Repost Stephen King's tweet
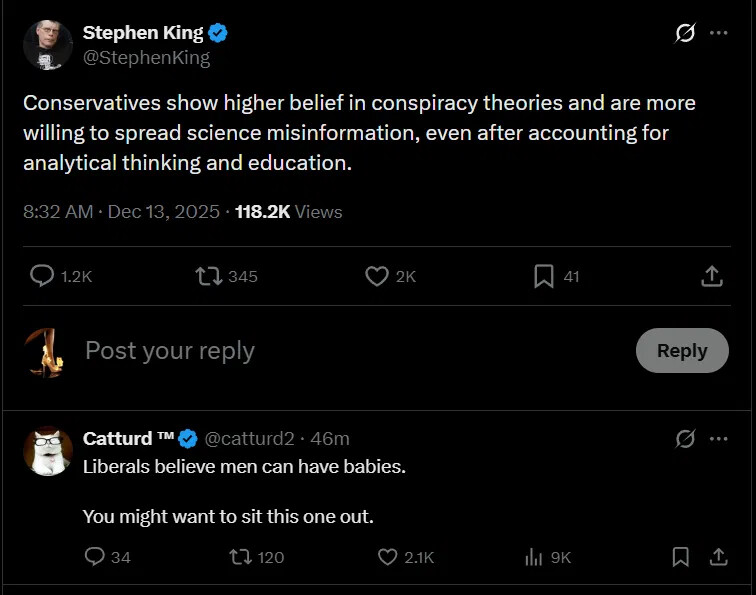The width and height of the screenshot is (756, 595). 209,276
